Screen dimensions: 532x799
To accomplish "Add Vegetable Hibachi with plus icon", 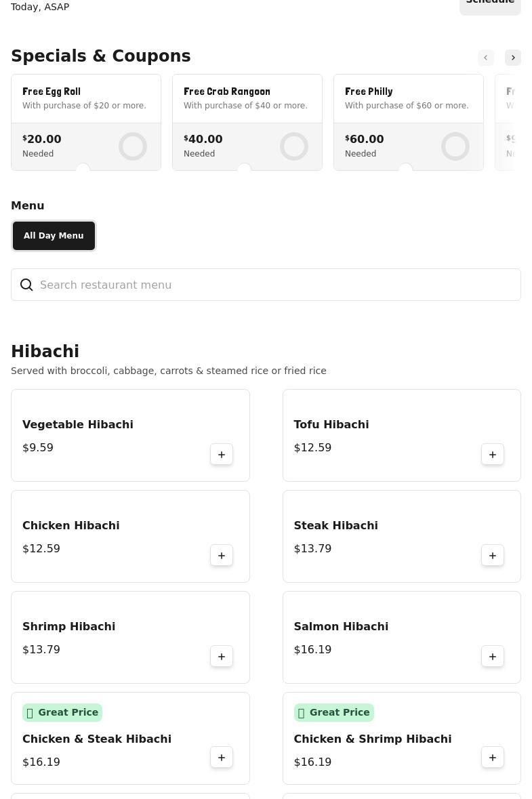I will pyautogui.click(x=222, y=455).
